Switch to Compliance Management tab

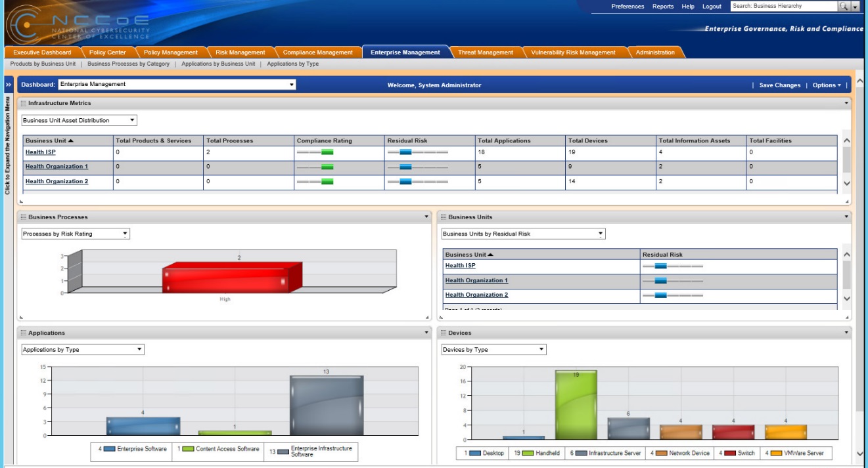318,53
